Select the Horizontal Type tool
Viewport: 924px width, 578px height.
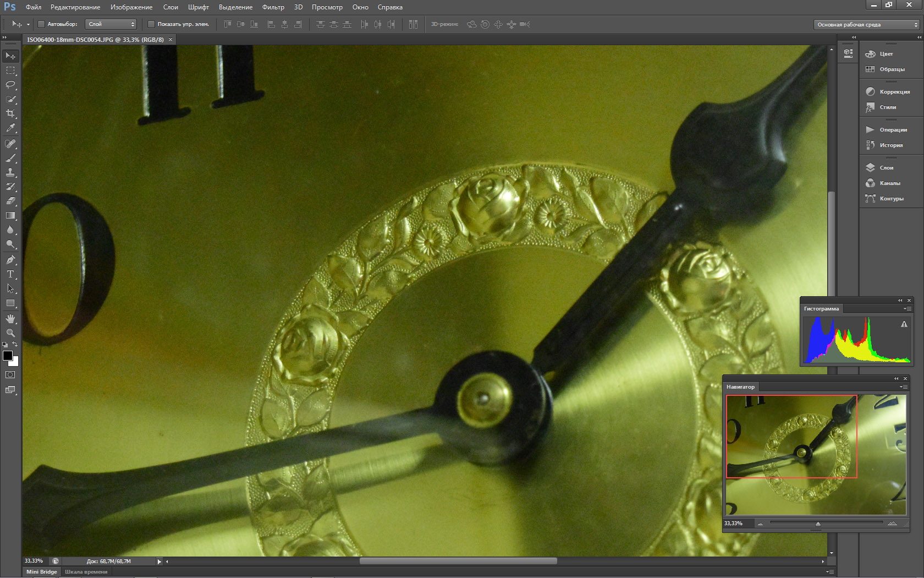point(10,274)
